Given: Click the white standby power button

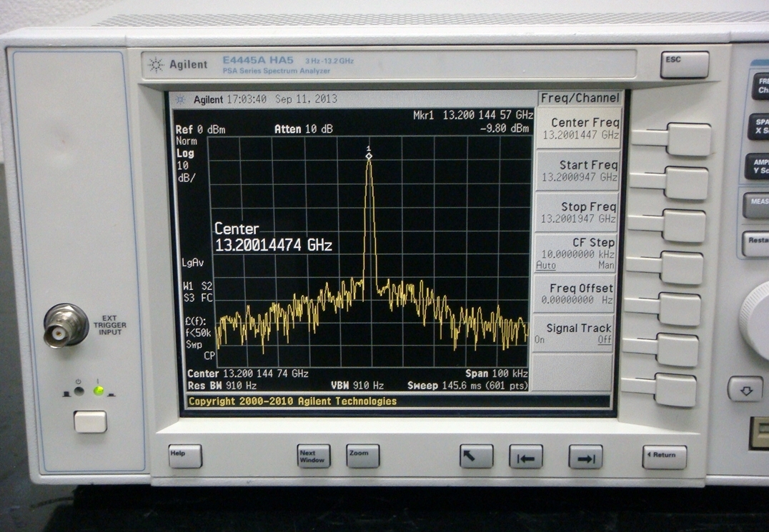Looking at the screenshot, I should coord(90,422).
